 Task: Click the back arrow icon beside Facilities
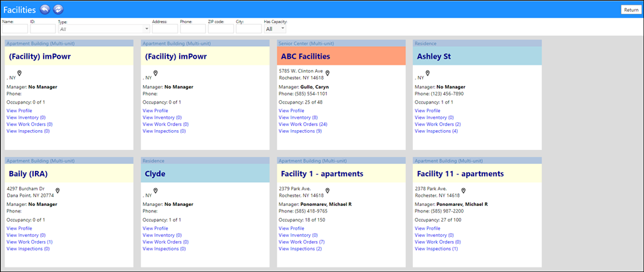[45, 9]
